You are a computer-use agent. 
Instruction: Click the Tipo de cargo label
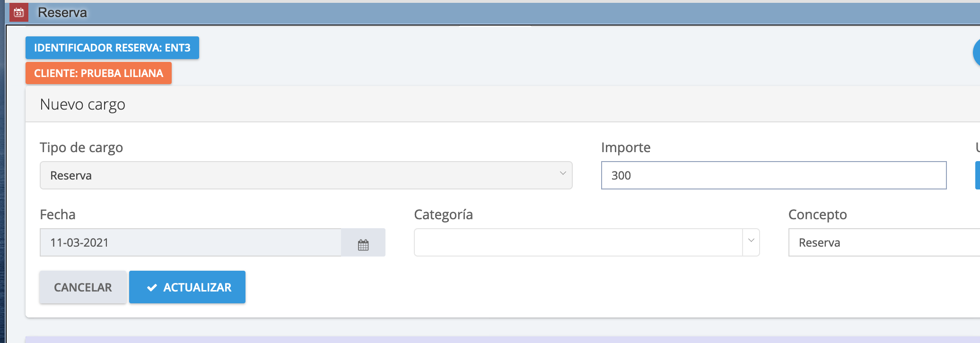tap(81, 147)
